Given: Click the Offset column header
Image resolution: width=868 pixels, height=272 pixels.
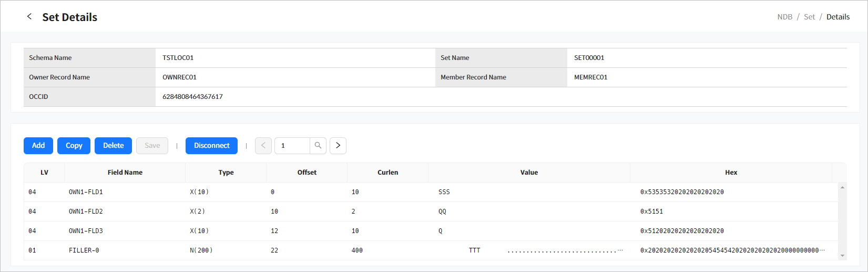Looking at the screenshot, I should [x=307, y=173].
